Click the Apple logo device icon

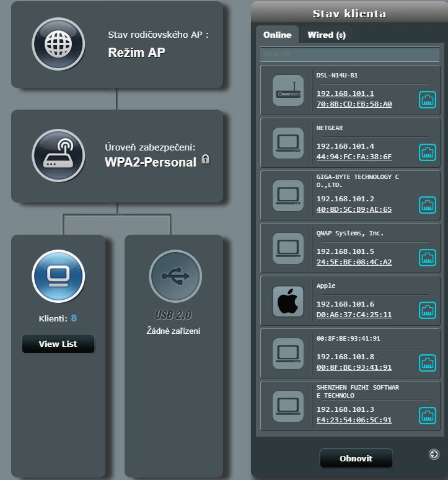[x=288, y=301]
